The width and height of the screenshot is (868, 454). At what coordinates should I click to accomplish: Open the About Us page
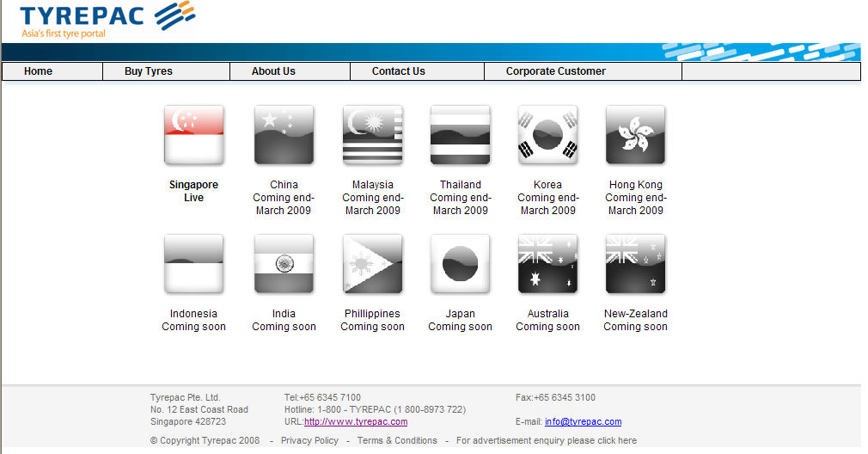coord(273,71)
